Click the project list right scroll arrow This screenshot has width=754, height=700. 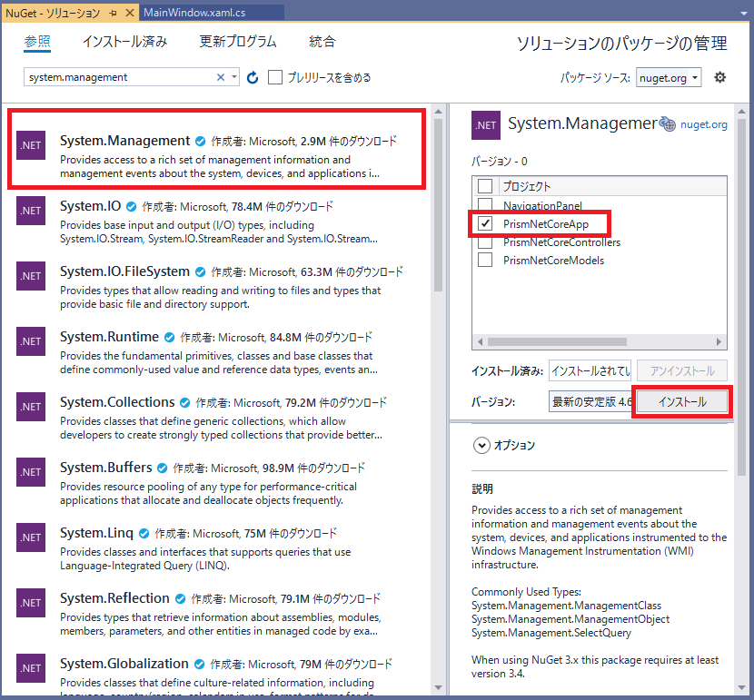(x=719, y=341)
